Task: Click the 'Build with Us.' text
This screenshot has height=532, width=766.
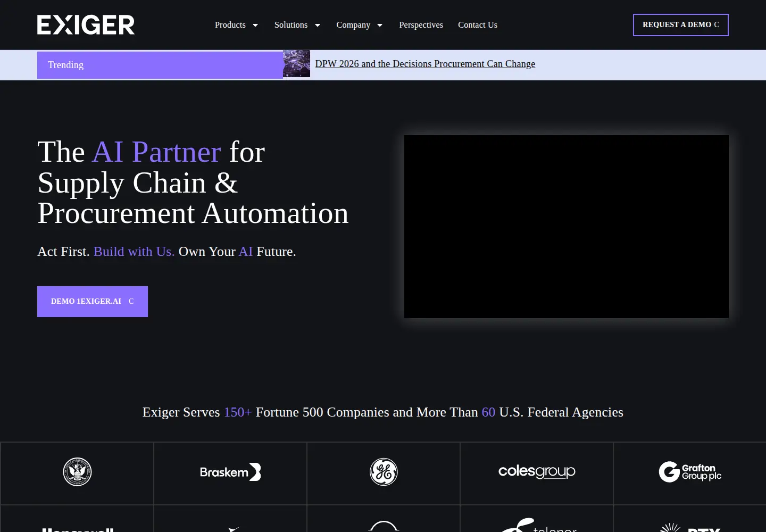Action: coord(134,252)
